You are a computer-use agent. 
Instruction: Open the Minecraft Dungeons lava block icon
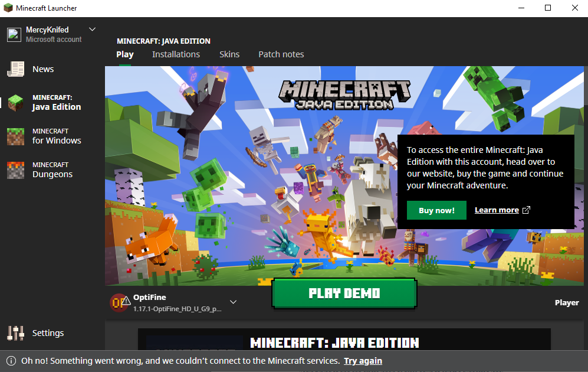pos(16,170)
